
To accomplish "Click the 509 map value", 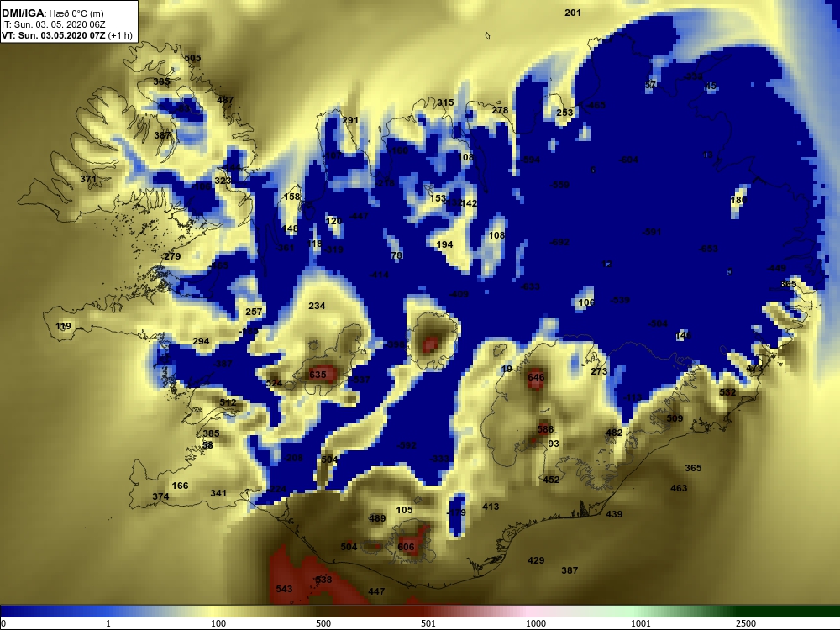I will coord(675,418).
